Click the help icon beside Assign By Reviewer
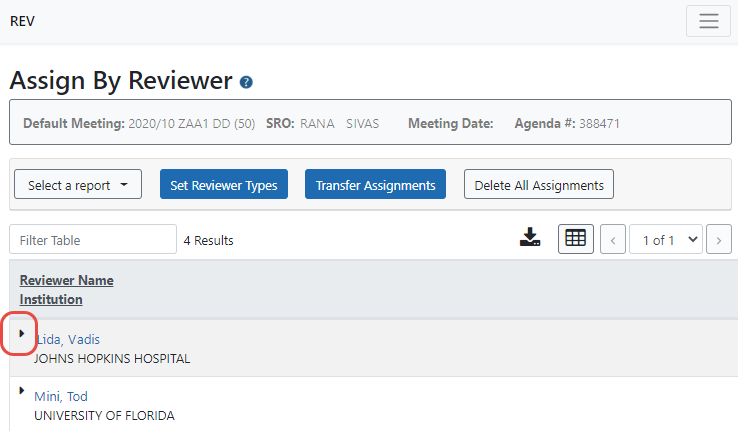The image size is (738, 431). [247, 82]
